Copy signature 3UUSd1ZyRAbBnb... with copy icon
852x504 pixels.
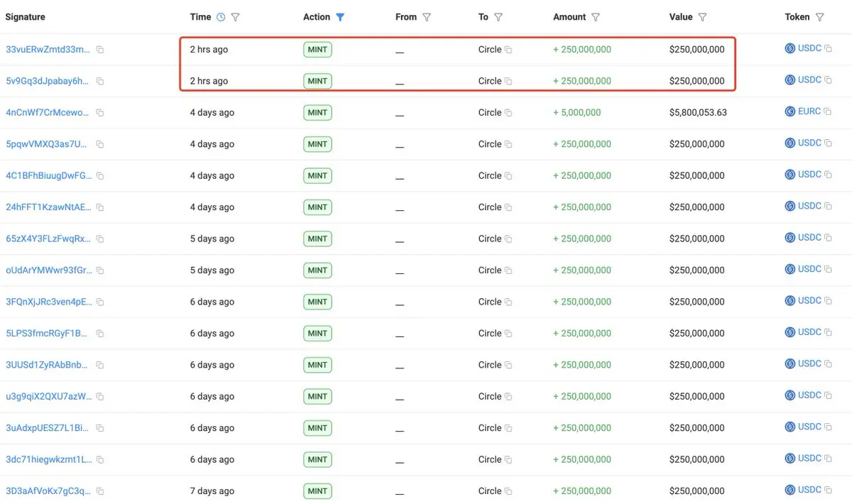click(100, 366)
